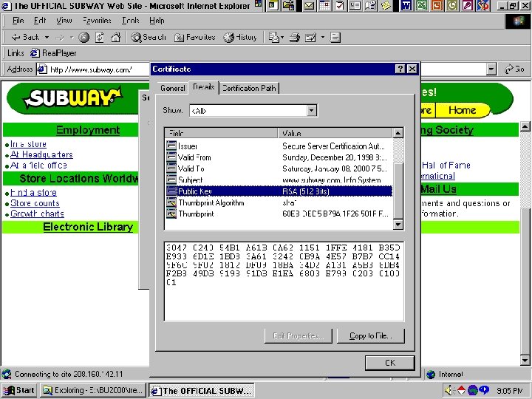Switch to the Certification Path tab
This screenshot has width=532, height=399.
click(x=249, y=88)
